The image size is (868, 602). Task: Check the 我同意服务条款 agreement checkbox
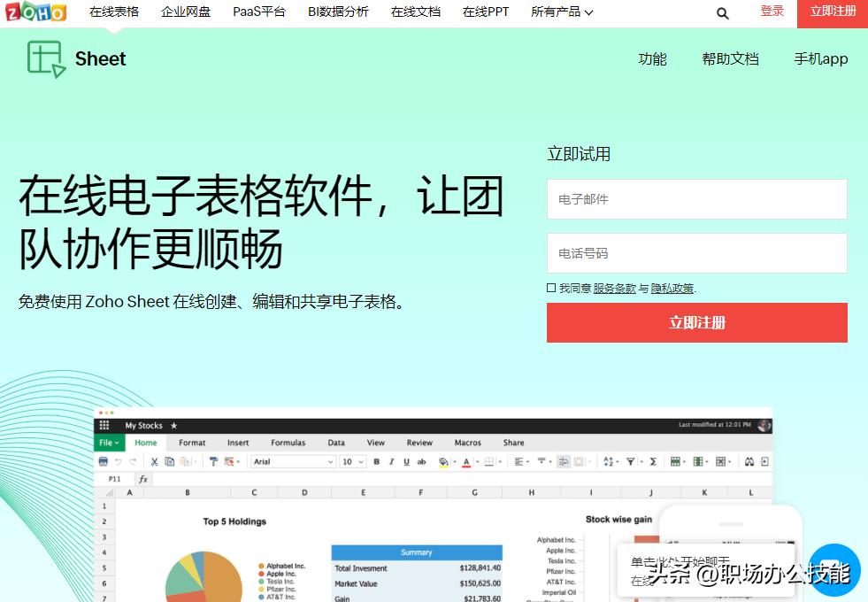pos(550,289)
